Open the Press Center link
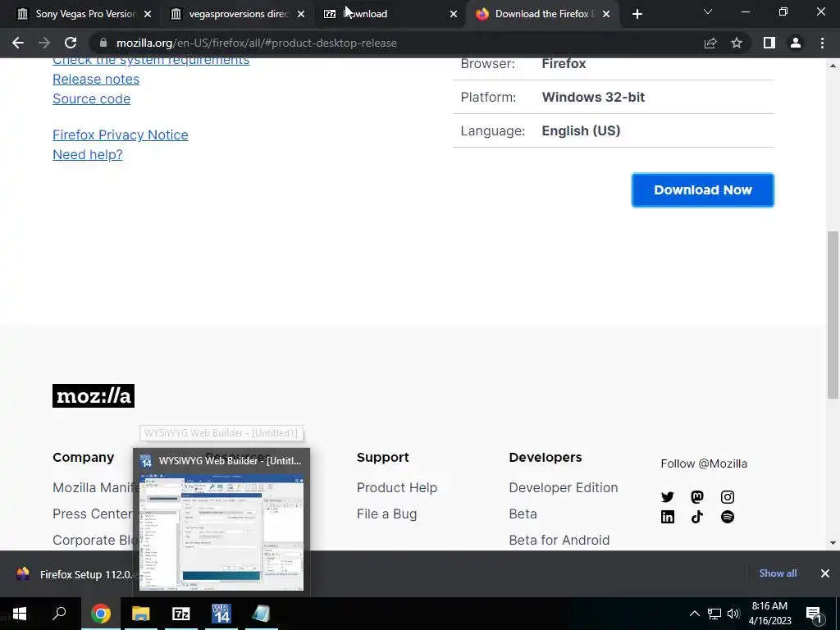This screenshot has height=630, width=840. [92, 514]
